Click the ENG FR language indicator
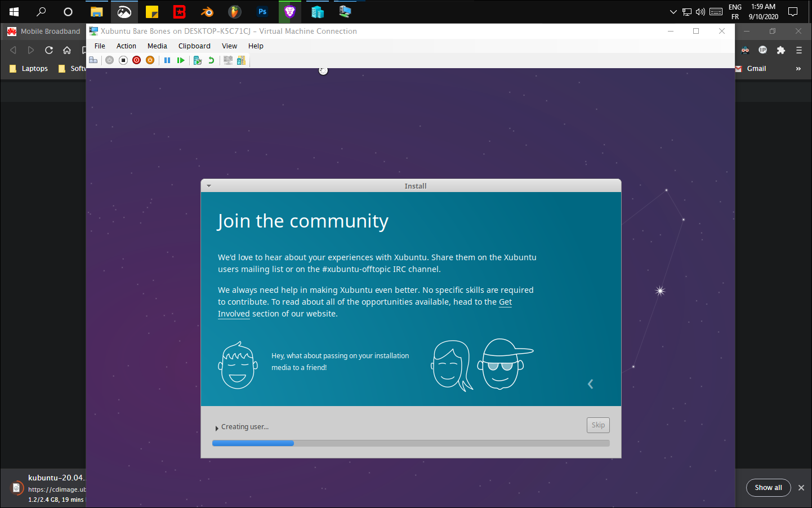 point(735,12)
